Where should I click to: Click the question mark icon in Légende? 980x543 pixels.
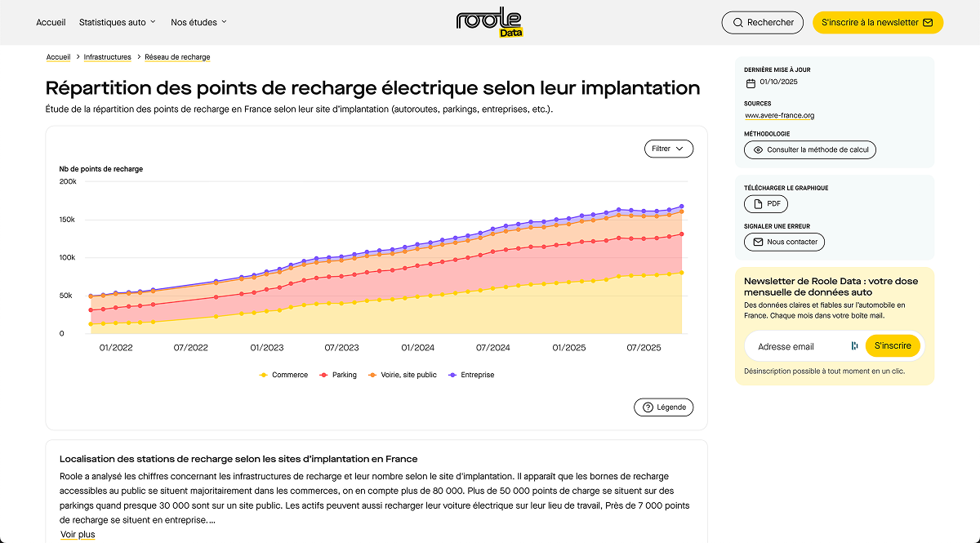click(x=648, y=407)
